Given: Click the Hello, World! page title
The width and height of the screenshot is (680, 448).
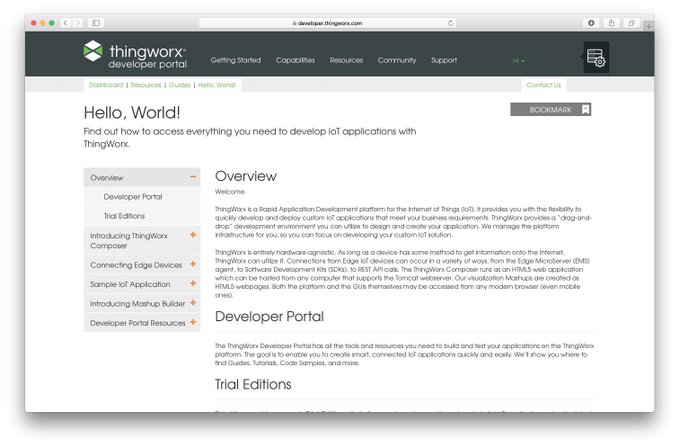Looking at the screenshot, I should tap(132, 113).
